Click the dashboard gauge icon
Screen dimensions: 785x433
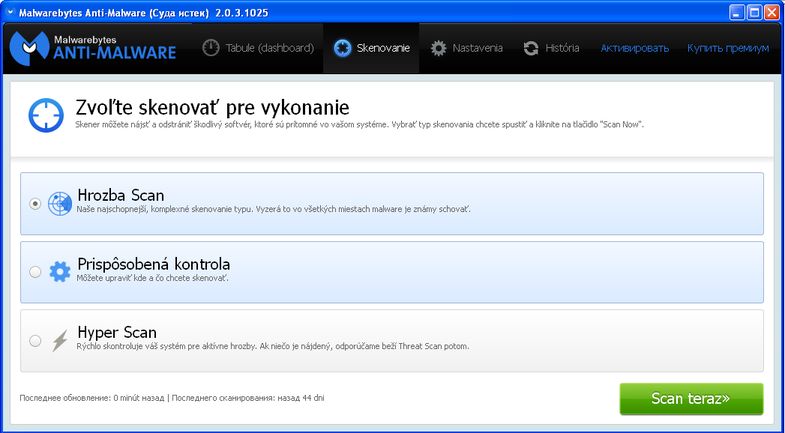tap(211, 48)
